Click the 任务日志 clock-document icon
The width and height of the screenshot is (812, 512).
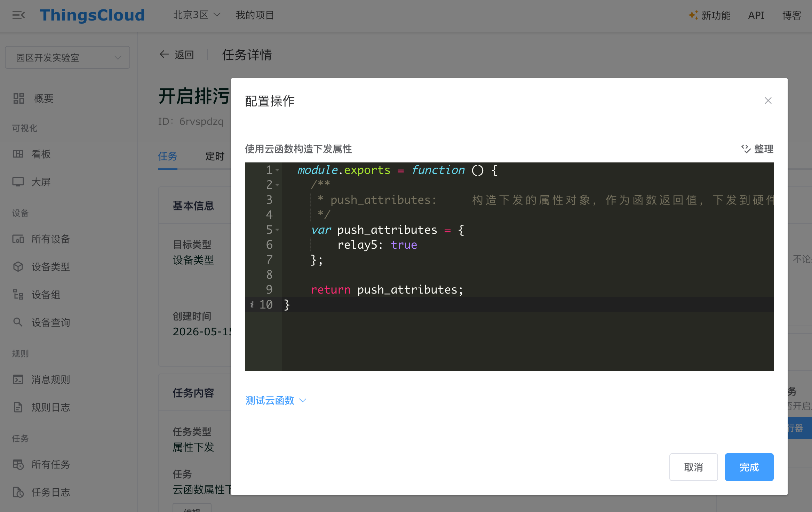[x=18, y=492]
